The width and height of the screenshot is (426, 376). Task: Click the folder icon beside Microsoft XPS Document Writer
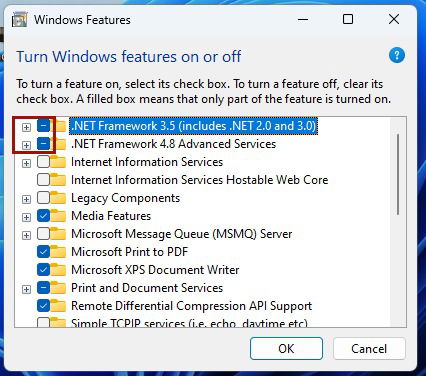[x=58, y=270]
